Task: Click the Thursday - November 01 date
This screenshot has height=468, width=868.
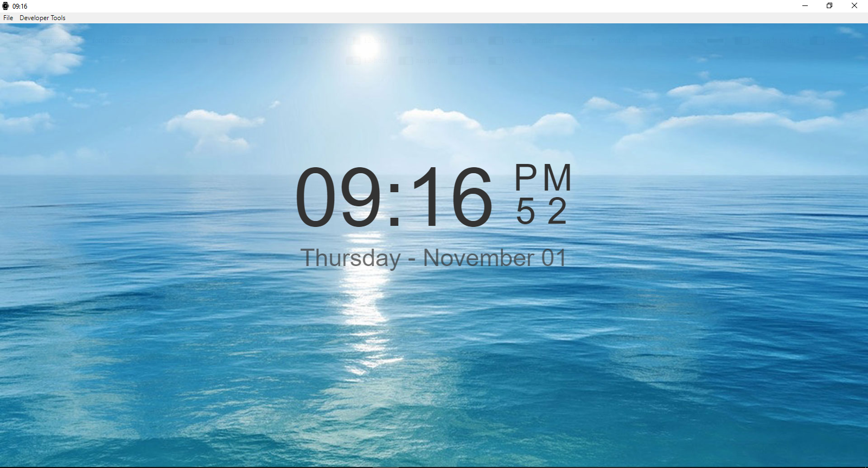Action: click(x=433, y=258)
